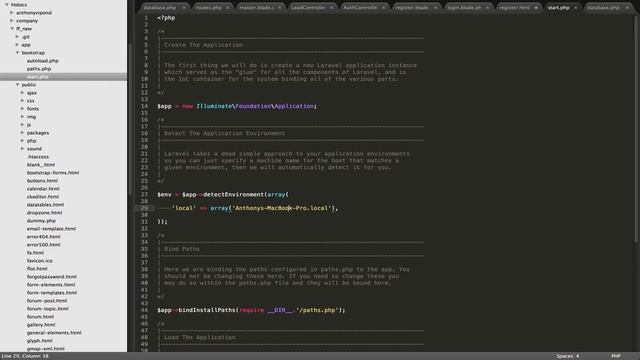Open gallery.html in sidebar
Screen dimensions: 640x360
pyautogui.click(x=41, y=324)
